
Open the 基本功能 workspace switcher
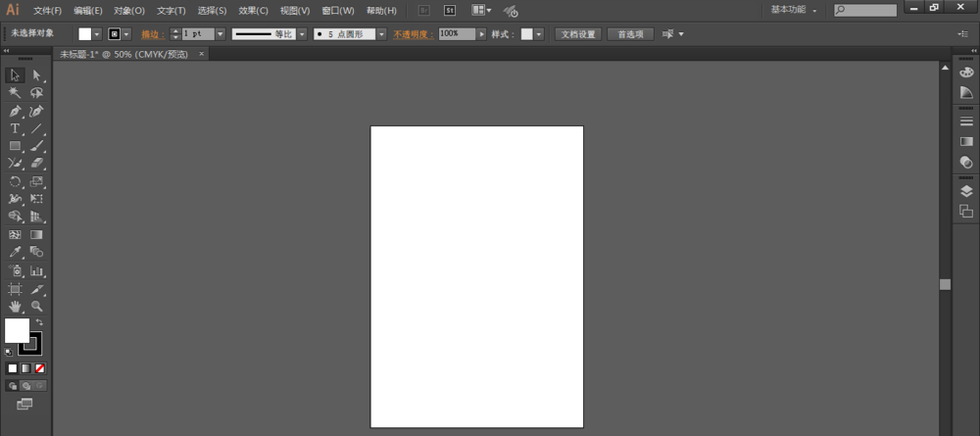(x=793, y=10)
